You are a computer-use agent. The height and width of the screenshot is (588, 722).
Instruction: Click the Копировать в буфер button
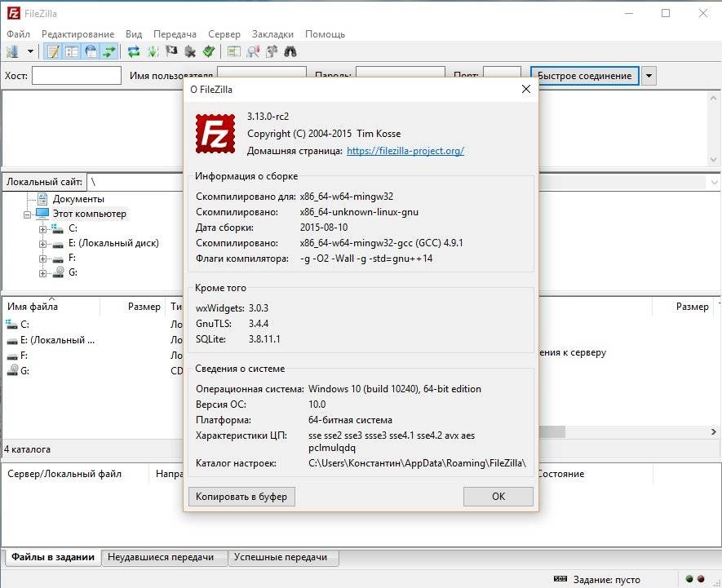click(x=241, y=497)
